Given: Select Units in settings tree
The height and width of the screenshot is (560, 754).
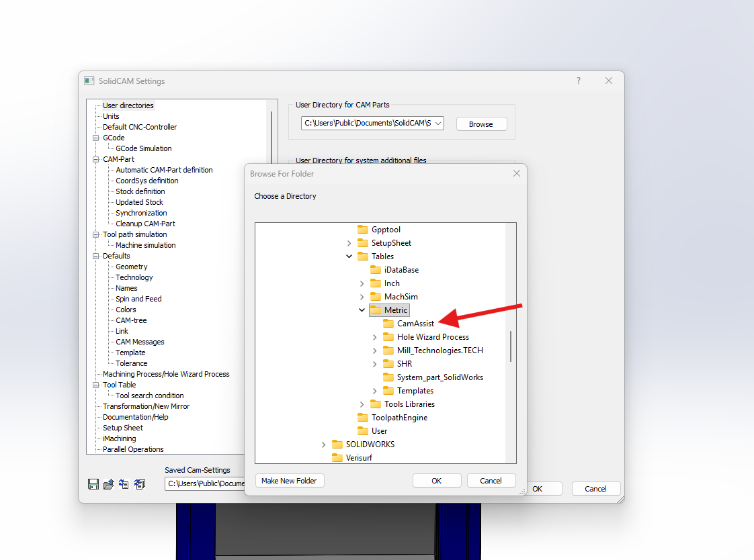Looking at the screenshot, I should [x=111, y=116].
